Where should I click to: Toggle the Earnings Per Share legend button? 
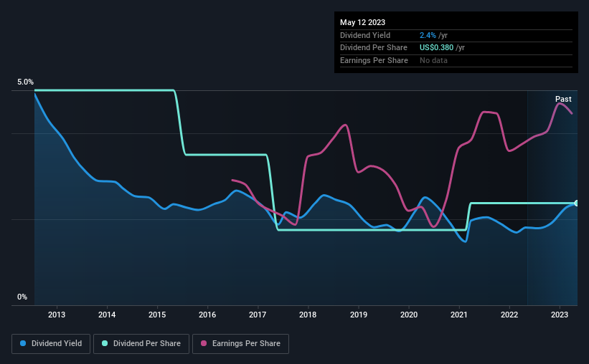click(x=240, y=344)
